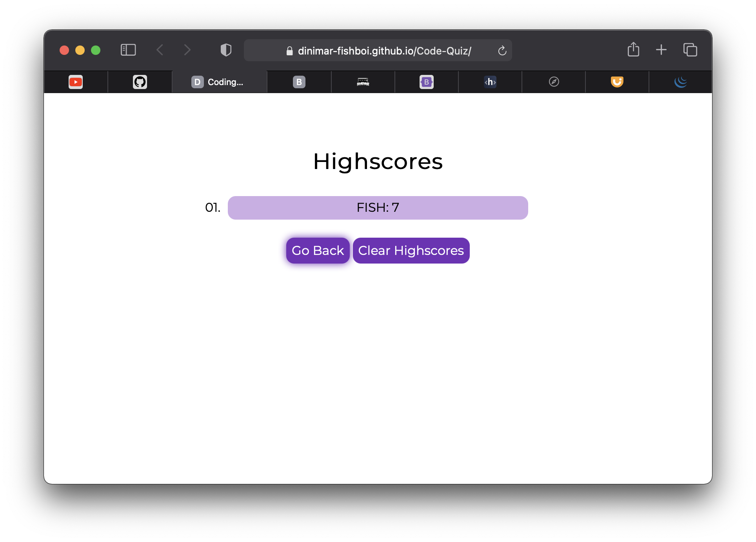Switch to the gray B tab
Viewport: 756px width, 542px height.
(299, 82)
